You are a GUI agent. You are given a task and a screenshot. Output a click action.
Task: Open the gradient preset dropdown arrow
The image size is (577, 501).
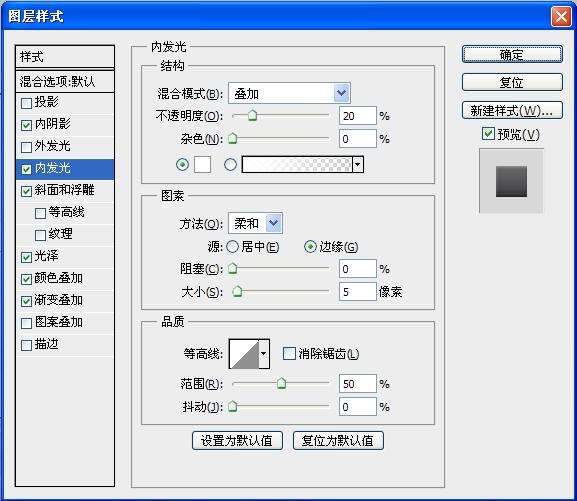pyautogui.click(x=358, y=165)
